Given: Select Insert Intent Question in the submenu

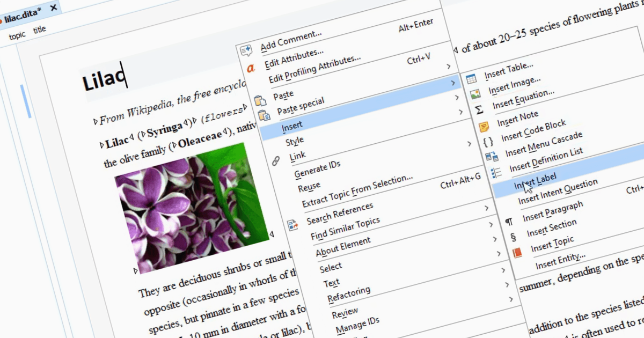Looking at the screenshot, I should click(x=557, y=191).
